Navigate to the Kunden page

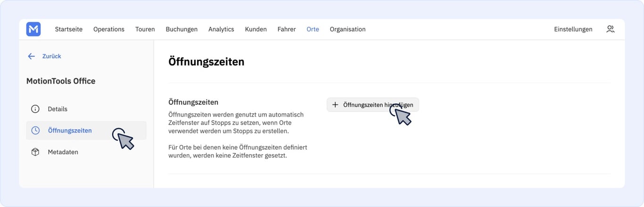click(x=256, y=29)
